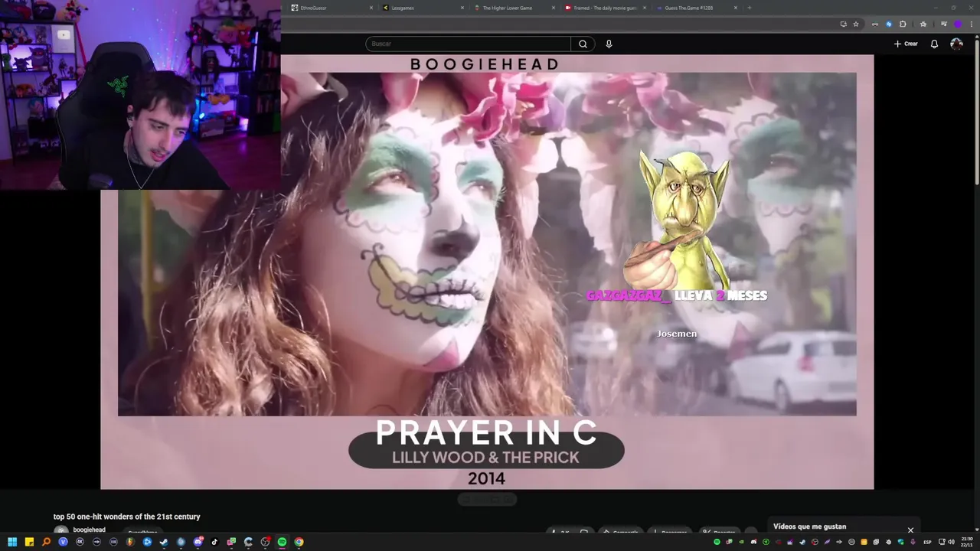The height and width of the screenshot is (551, 980).
Task: Click the Spotify system tray icon
Action: pyautogui.click(x=717, y=542)
